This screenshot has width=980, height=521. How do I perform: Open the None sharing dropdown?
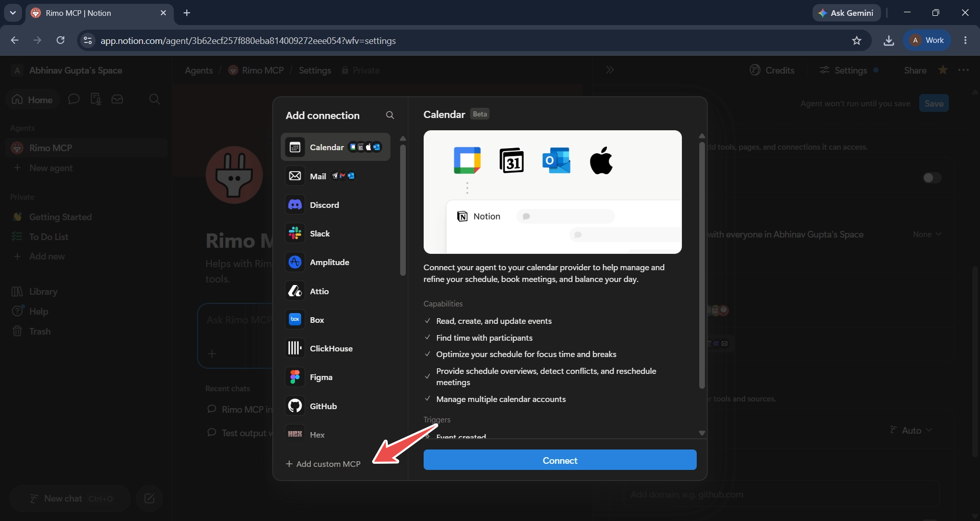(x=927, y=234)
